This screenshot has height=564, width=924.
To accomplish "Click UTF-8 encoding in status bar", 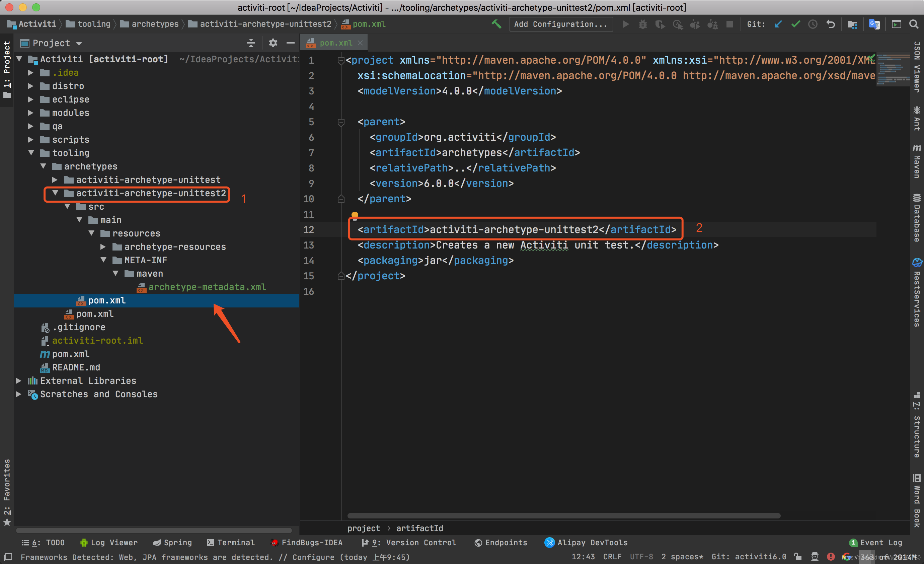I will 641,557.
